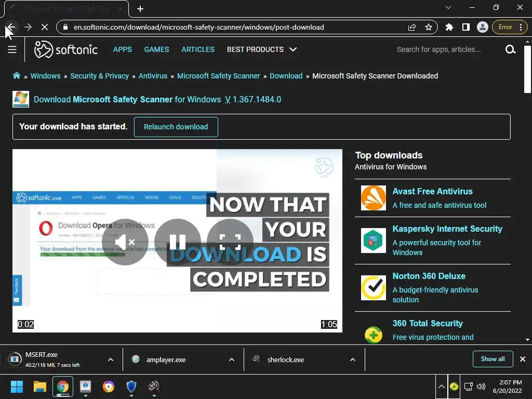Stop the page from loading

pos(45,27)
